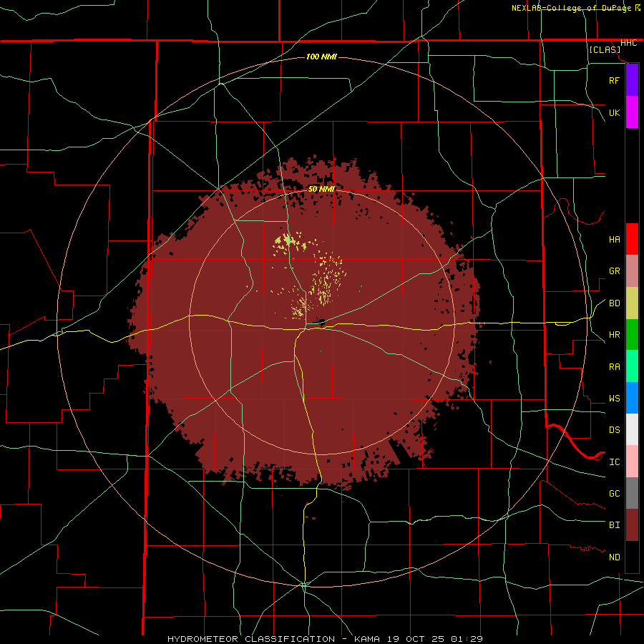Screen dimensions: 644x644
Task: Click the RF purple legend swatch
Action: (632, 80)
